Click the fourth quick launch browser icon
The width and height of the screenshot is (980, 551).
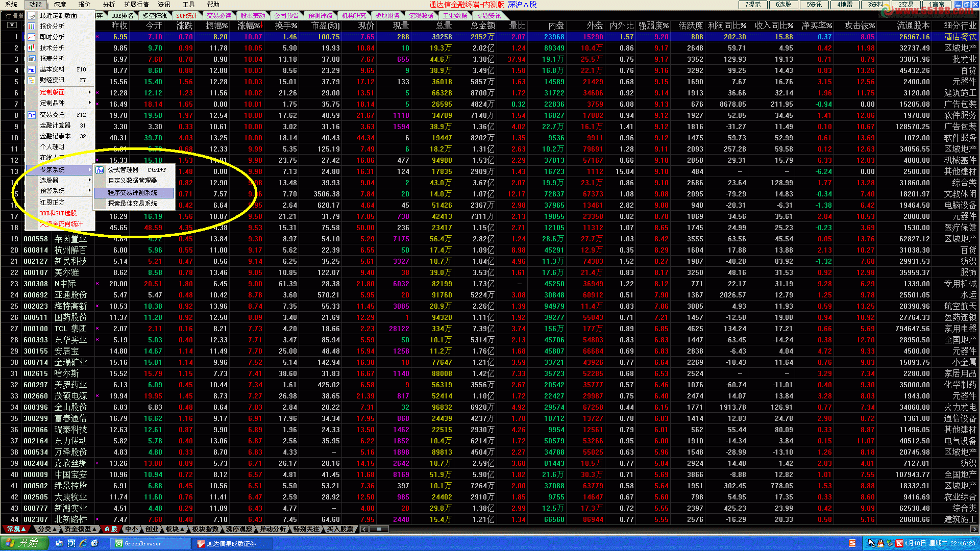click(95, 543)
